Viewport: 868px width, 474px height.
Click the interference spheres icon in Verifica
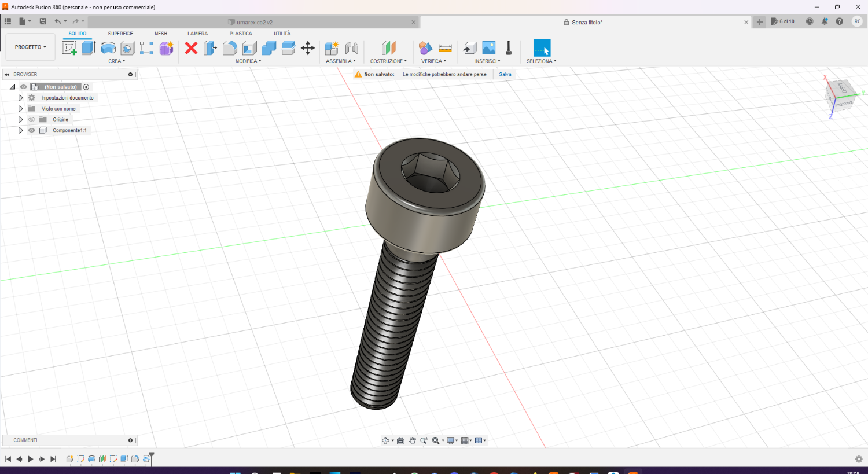[x=426, y=48]
